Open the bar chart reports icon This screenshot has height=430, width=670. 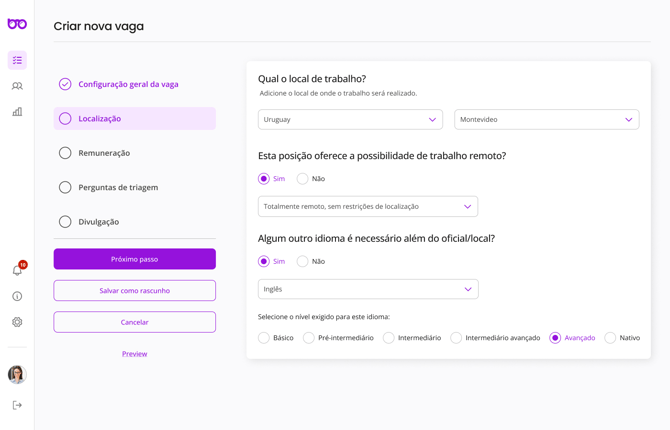(x=17, y=112)
